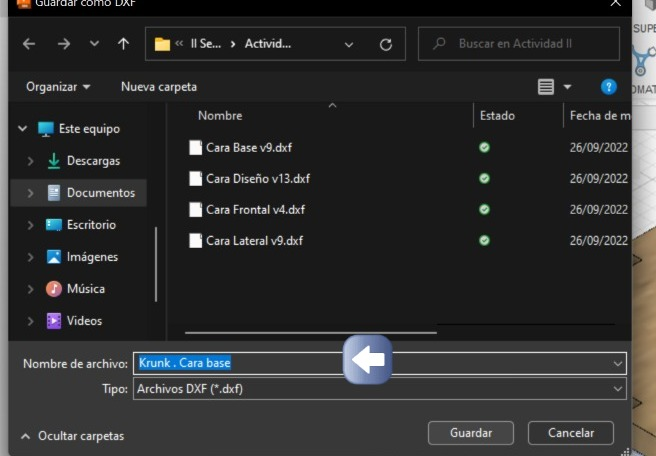The width and height of the screenshot is (656, 456).
Task: Select the file Cara Base v9.dxf
Action: click(249, 148)
